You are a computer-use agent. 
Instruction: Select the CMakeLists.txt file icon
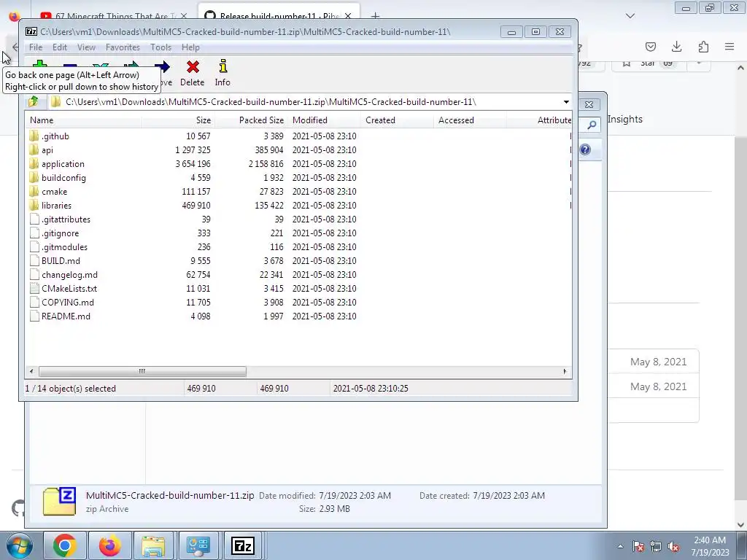pos(34,288)
